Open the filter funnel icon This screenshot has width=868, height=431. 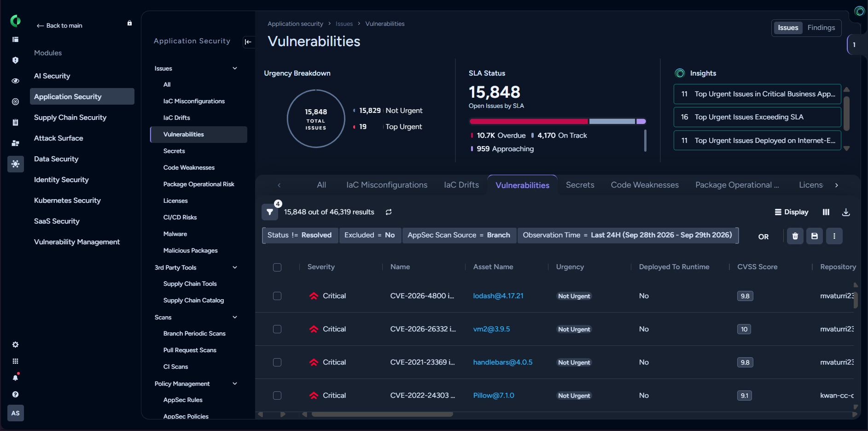(270, 212)
